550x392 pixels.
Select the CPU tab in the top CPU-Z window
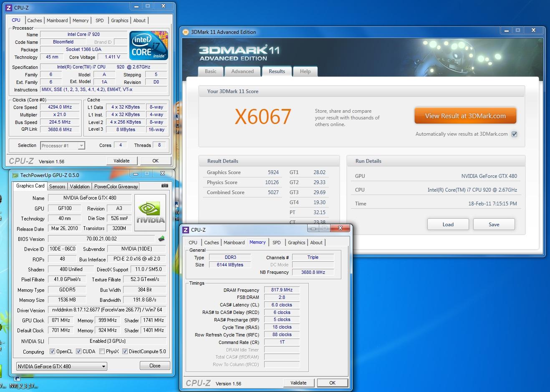tap(16, 20)
